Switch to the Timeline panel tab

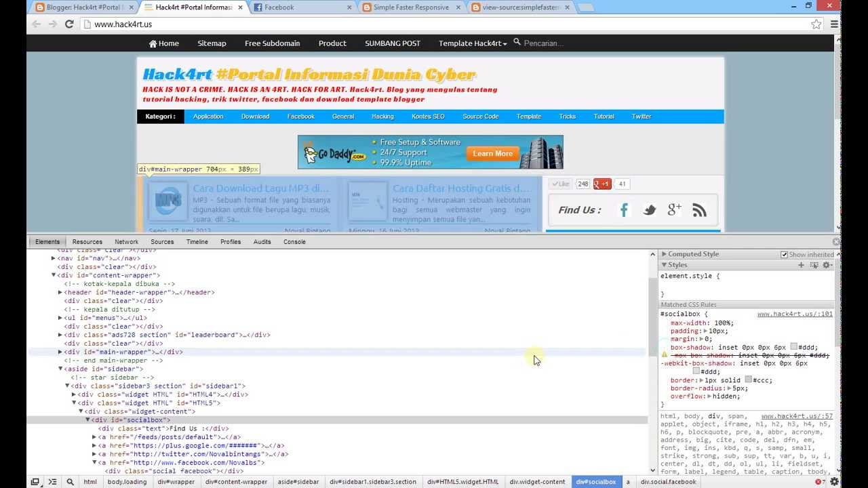(197, 242)
